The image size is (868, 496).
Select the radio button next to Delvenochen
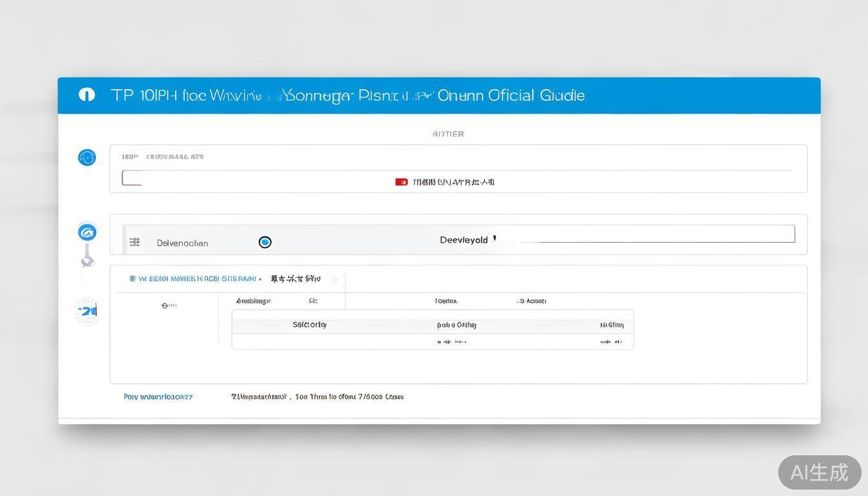(265, 242)
